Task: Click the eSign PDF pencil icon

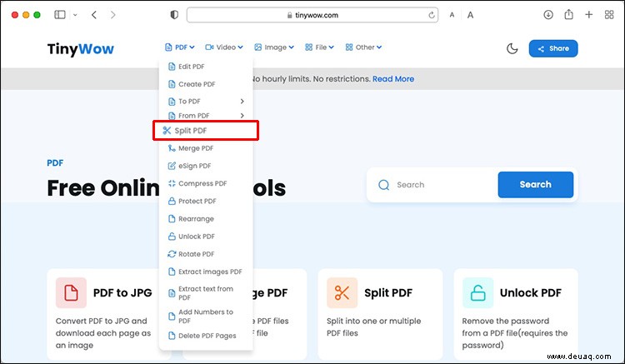Action: (172, 166)
